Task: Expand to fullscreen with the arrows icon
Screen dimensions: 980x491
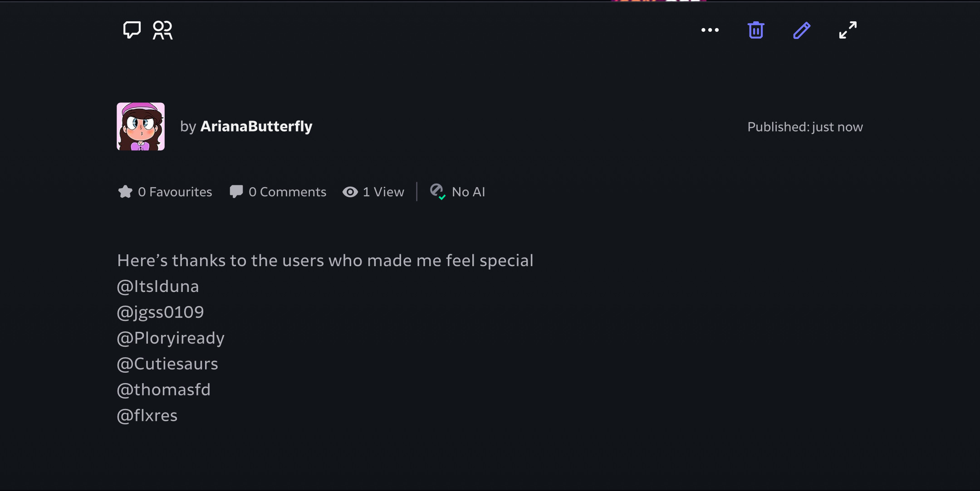Action: point(848,30)
